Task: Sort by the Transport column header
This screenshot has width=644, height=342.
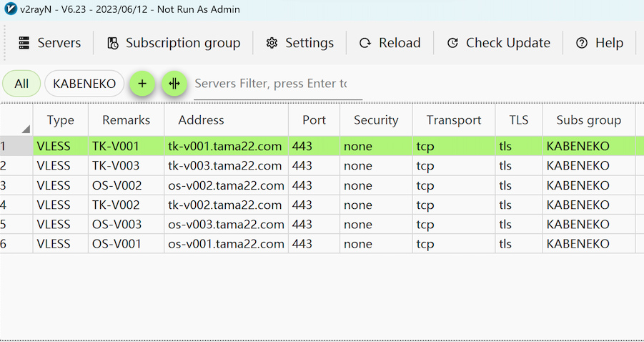Action: (x=454, y=120)
